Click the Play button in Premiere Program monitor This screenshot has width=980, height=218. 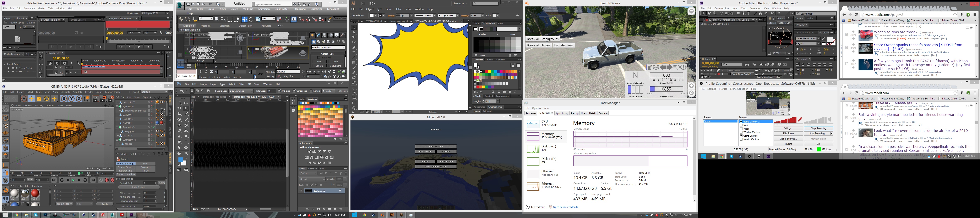tap(139, 47)
